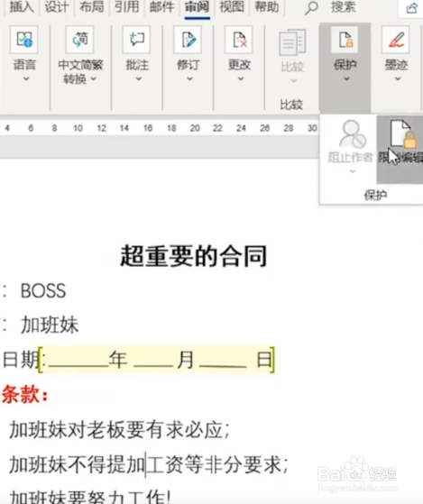Click the Block Authors (阻止作者) icon
This screenshot has width=423, height=504.
click(352, 134)
